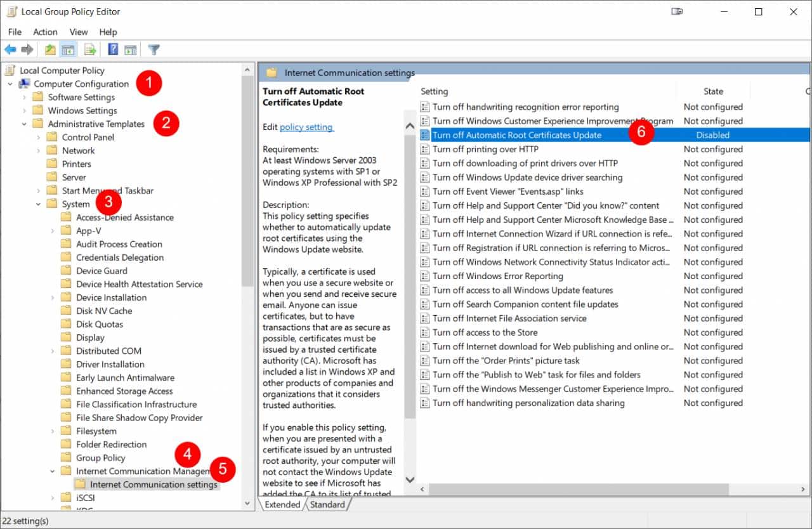Click the Back navigation arrow

point(10,49)
